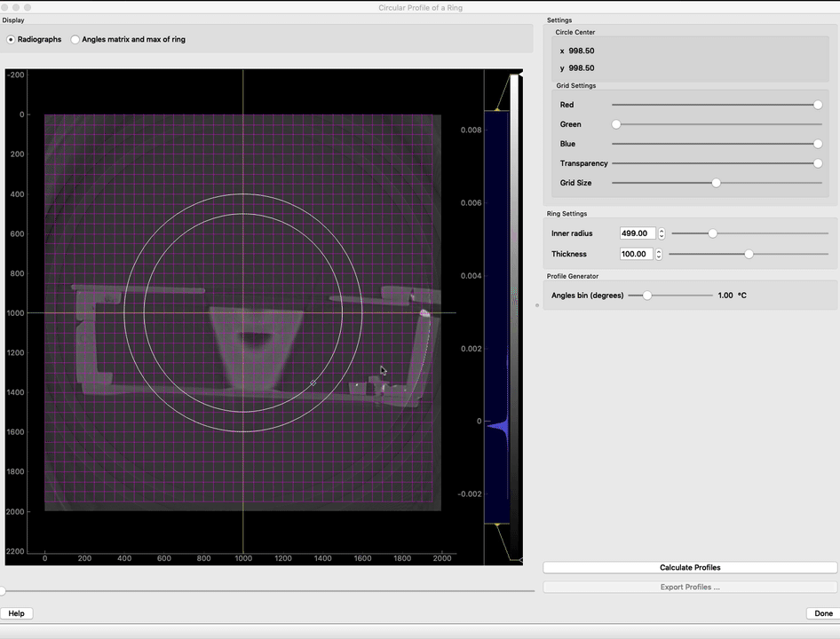The width and height of the screenshot is (840, 639).
Task: Select the Radiographs radio button
Action: 12,40
